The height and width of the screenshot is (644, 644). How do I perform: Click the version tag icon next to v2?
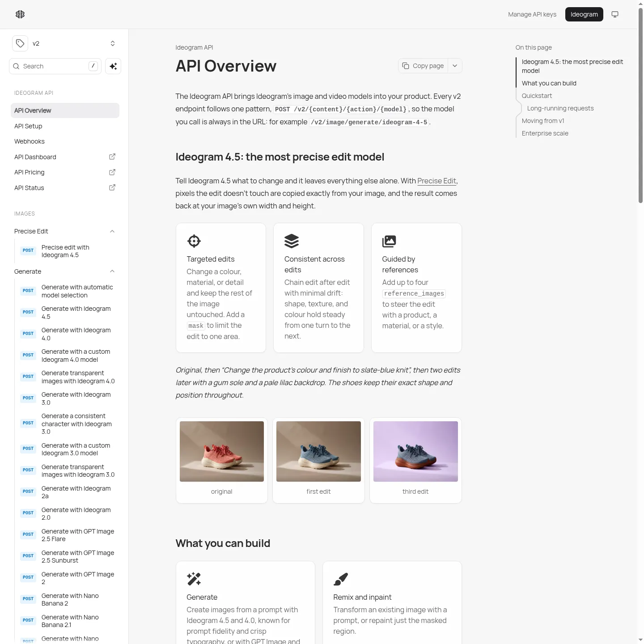click(20, 43)
